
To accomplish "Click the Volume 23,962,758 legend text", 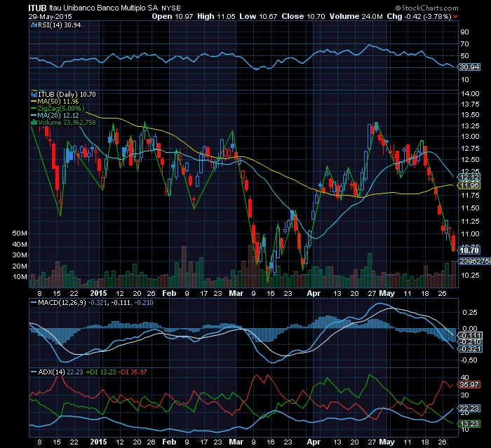I will click(x=67, y=123).
